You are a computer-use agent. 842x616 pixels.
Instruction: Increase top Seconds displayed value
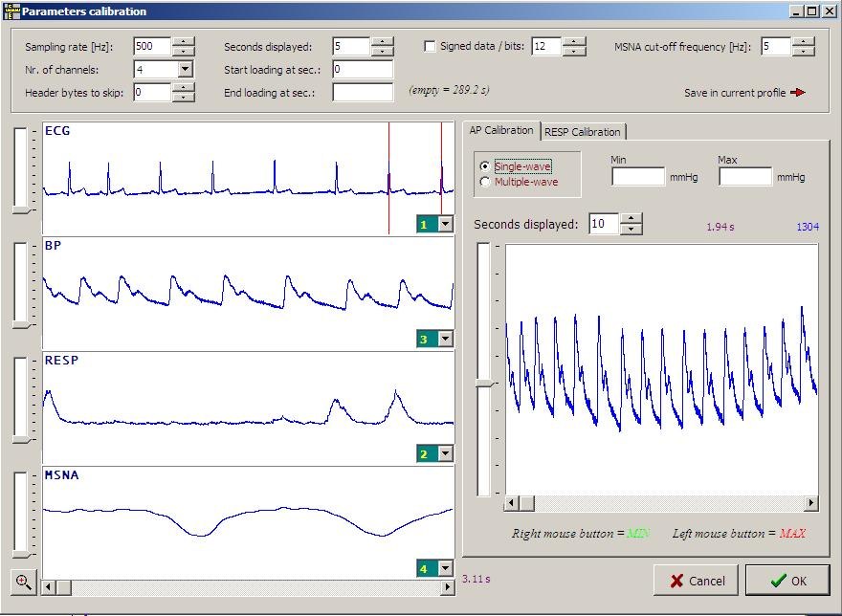[383, 42]
